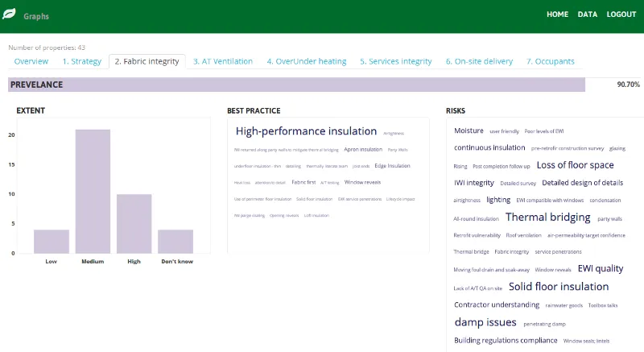Switch to the Overview tab
This screenshot has height=352, width=644.
pyautogui.click(x=31, y=61)
